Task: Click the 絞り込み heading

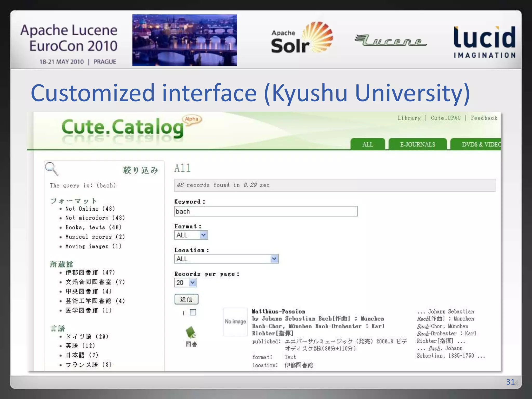Action: click(141, 170)
